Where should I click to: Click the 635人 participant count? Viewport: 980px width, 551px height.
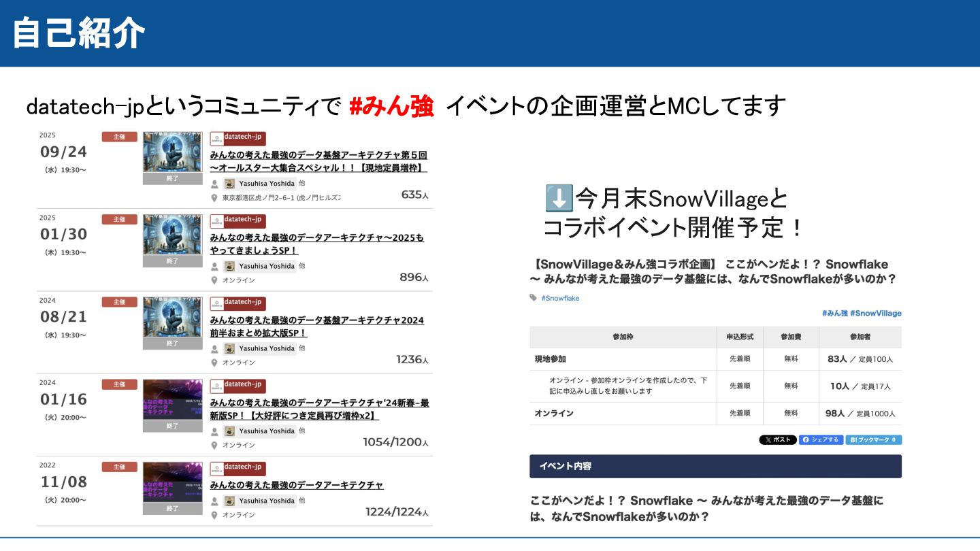click(x=415, y=195)
